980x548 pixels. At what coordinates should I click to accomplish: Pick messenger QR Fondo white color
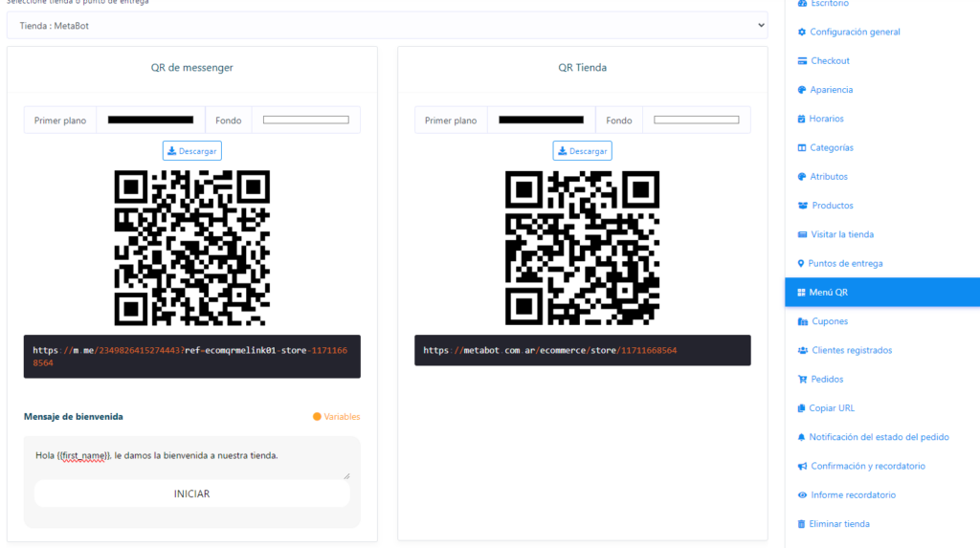point(305,120)
